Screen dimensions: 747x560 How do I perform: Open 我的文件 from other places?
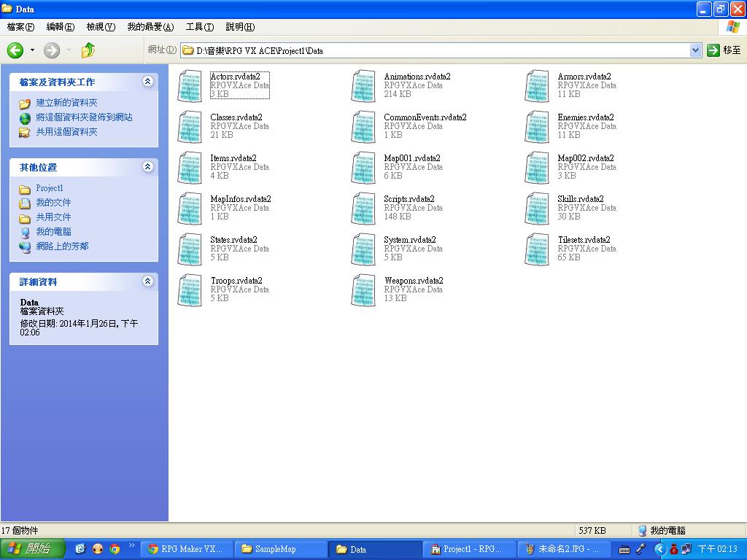pyautogui.click(x=53, y=203)
